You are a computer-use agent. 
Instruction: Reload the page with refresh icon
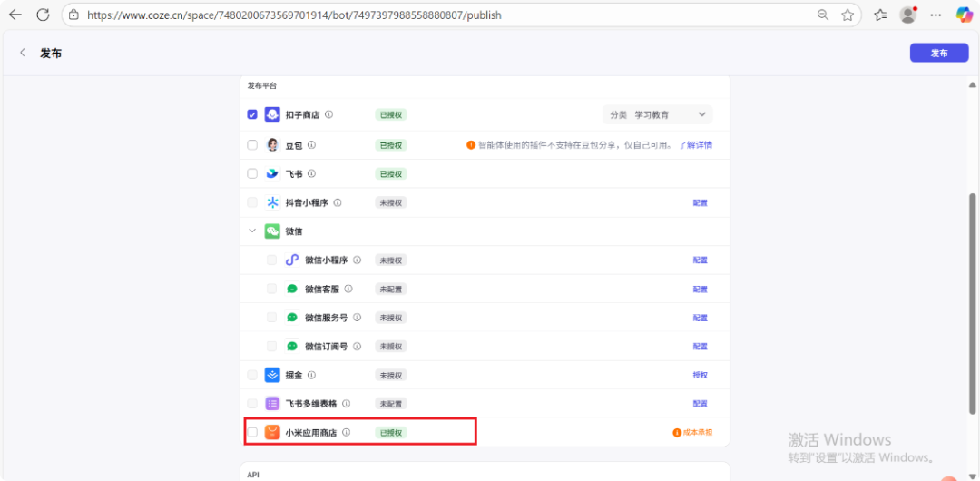pyautogui.click(x=43, y=15)
